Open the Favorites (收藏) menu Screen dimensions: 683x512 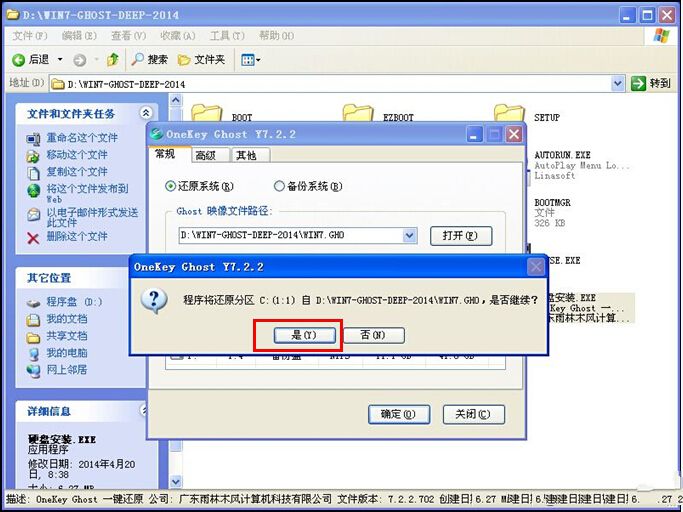tap(171, 36)
